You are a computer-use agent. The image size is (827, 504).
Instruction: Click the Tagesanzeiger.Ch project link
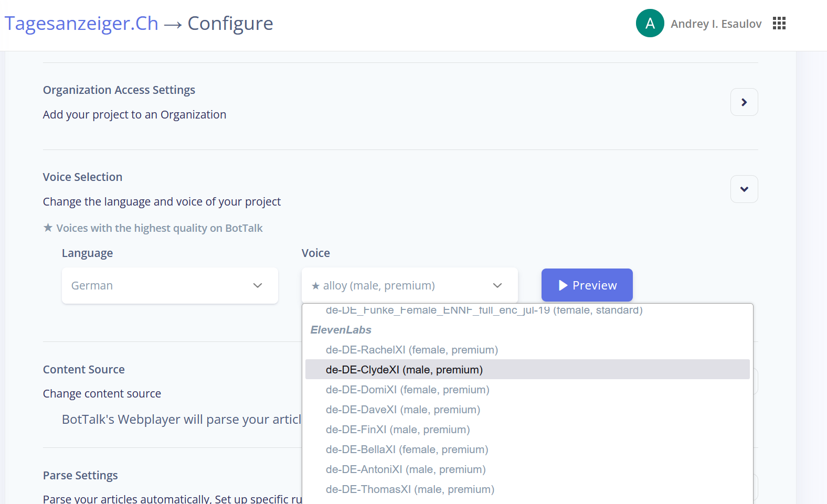[x=81, y=24]
